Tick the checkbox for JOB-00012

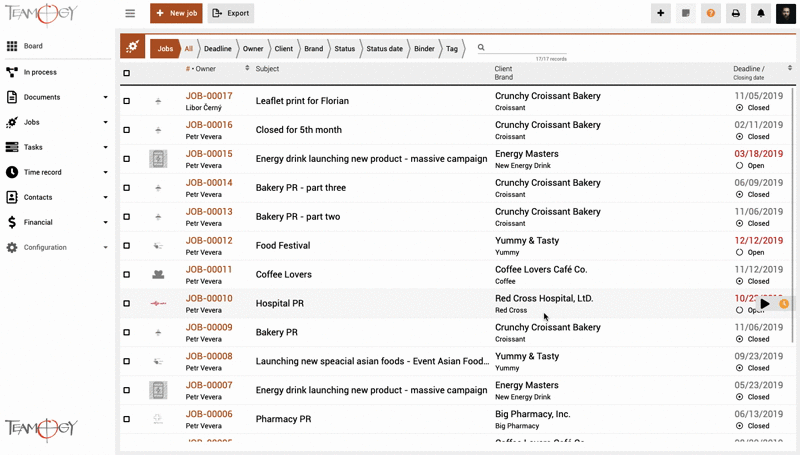point(127,246)
